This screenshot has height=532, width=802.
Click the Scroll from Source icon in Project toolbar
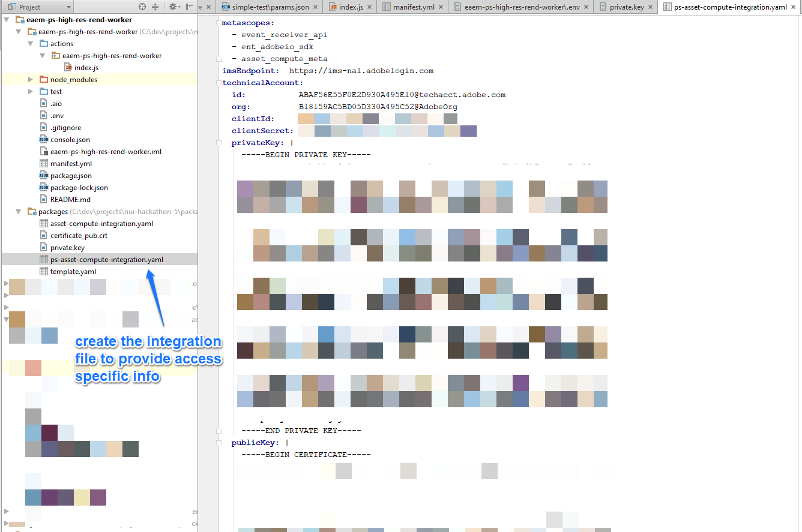[x=141, y=6]
